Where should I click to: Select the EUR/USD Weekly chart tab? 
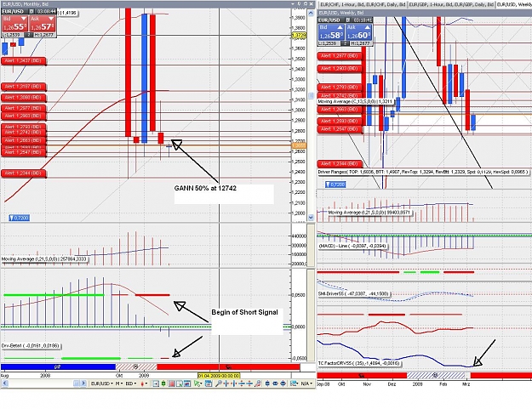pos(514,4)
